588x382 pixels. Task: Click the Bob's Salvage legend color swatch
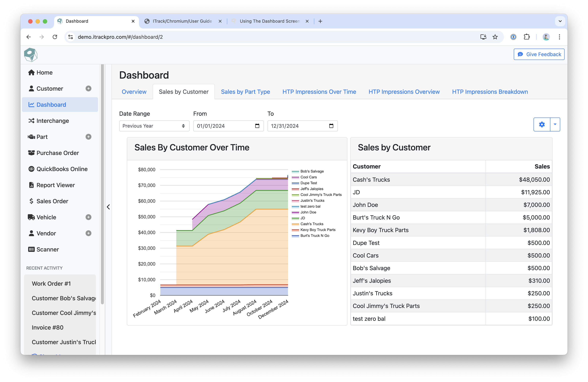[295, 171]
